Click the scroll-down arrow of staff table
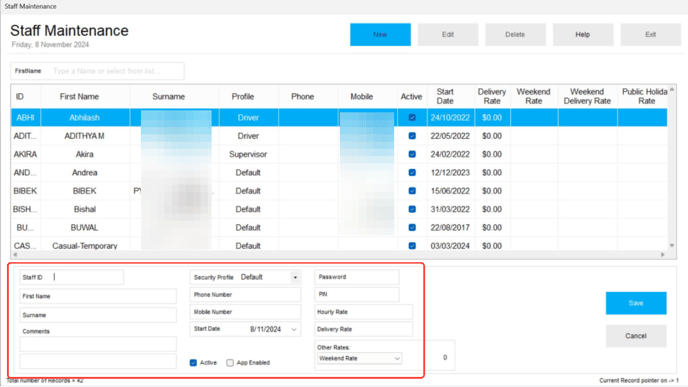This screenshot has width=688, height=387. click(672, 246)
